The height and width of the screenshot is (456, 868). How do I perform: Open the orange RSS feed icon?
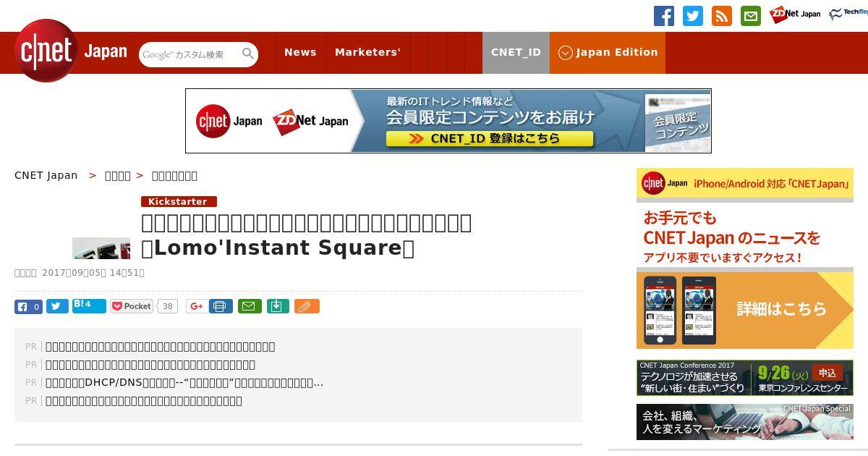tap(722, 16)
